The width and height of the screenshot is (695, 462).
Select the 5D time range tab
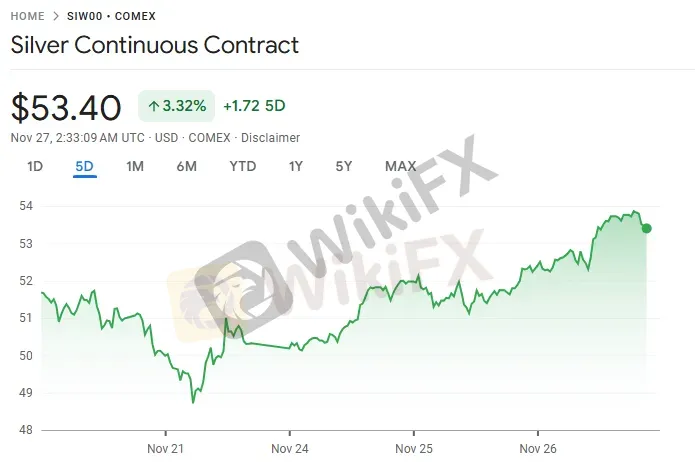84,166
